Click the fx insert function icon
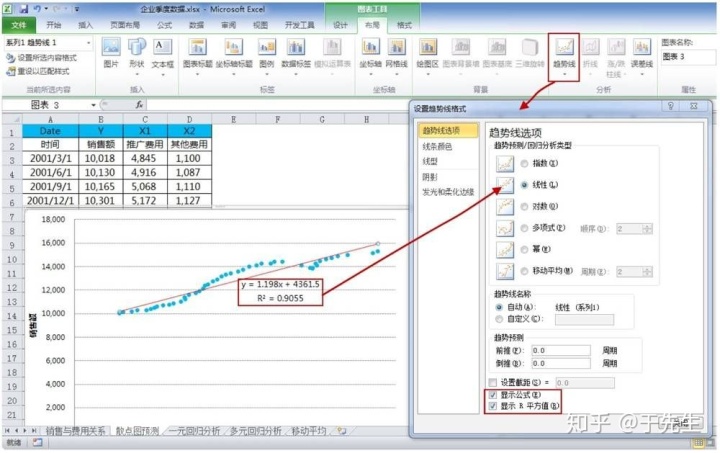The height and width of the screenshot is (453, 720). (x=139, y=105)
